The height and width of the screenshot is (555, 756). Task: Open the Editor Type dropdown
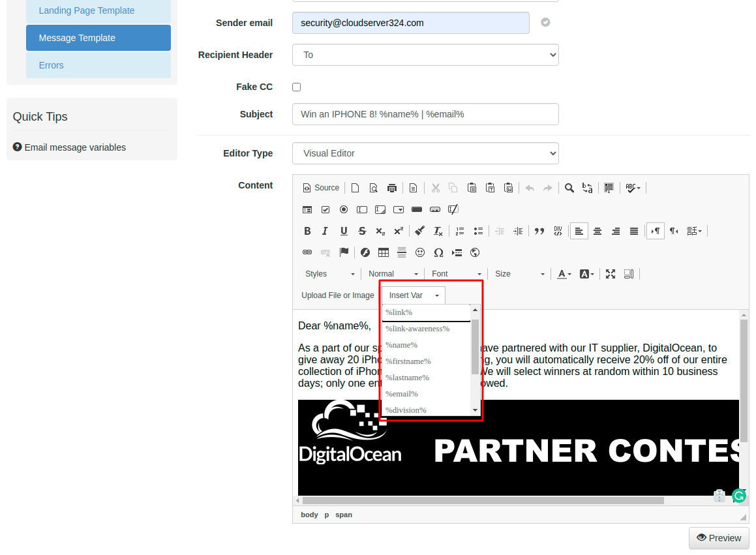[425, 153]
